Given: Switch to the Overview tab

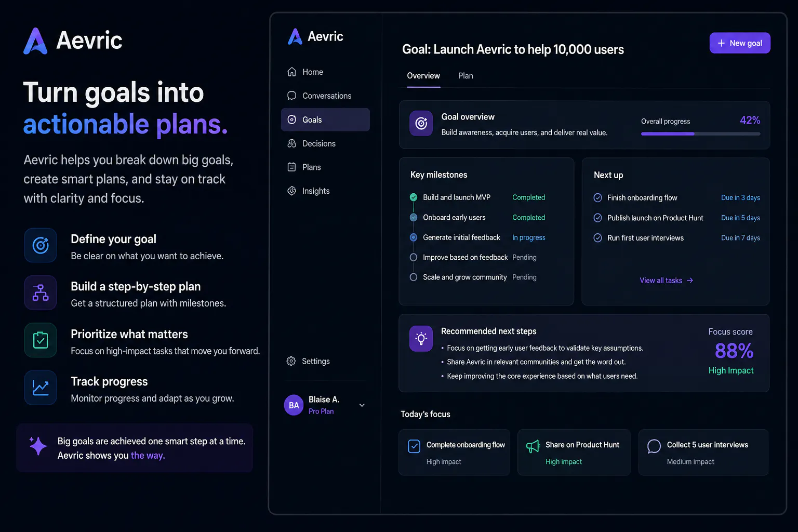Looking at the screenshot, I should pyautogui.click(x=423, y=76).
